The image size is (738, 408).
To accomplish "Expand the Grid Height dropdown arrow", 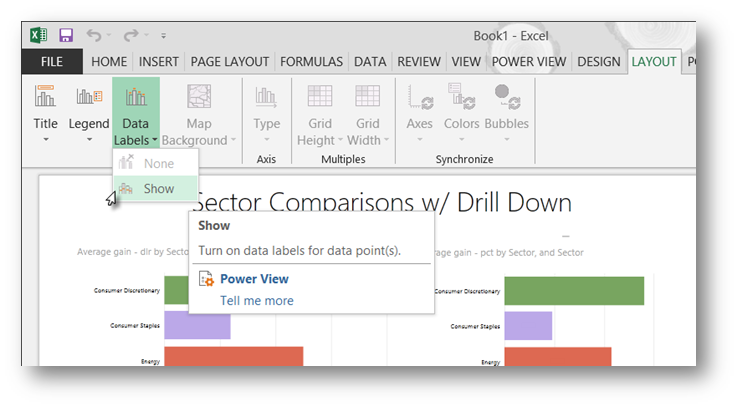I will (340, 140).
